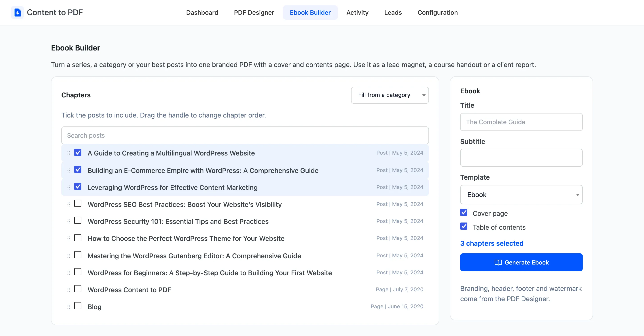The image size is (644, 336).
Task: Tick the WordPress SEO Best Practices checkbox
Action: tap(78, 203)
